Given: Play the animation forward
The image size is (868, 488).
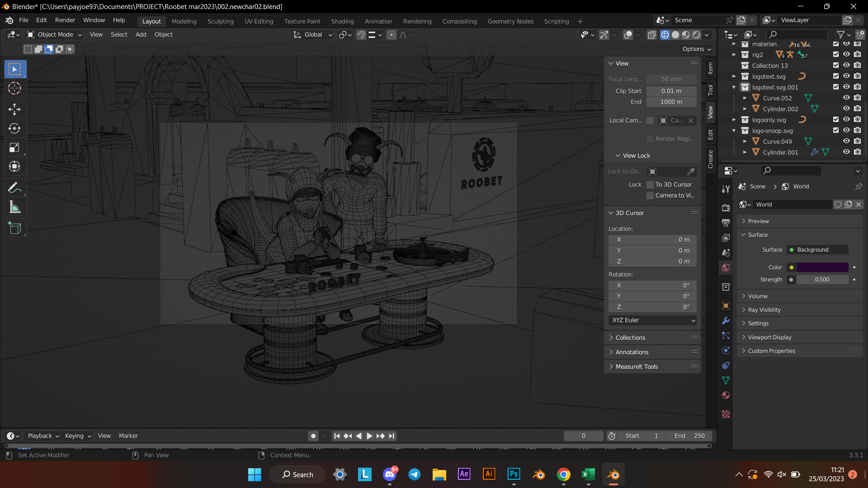Looking at the screenshot, I should pyautogui.click(x=369, y=436).
